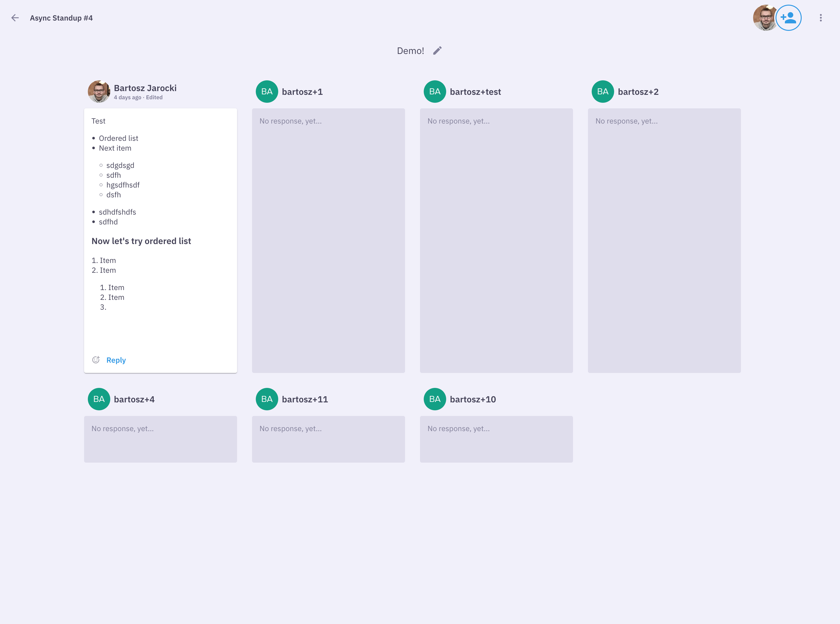Image resolution: width=840 pixels, height=624 pixels.
Task: Select the bartosz+test name heading
Action: point(475,91)
